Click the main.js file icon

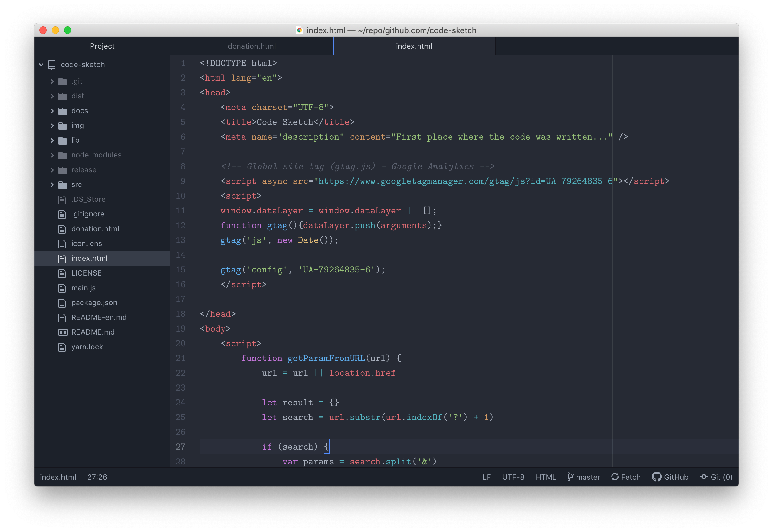tap(62, 288)
